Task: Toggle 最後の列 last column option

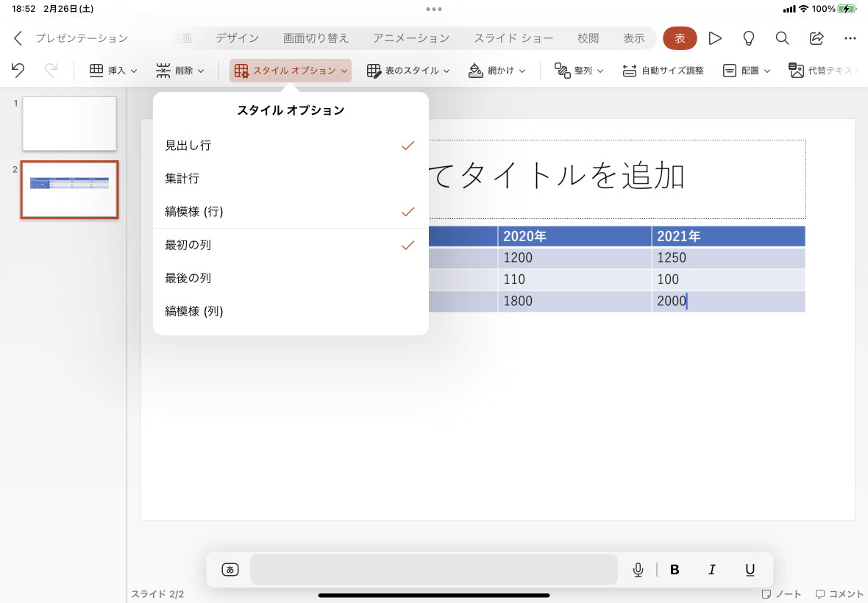Action: coord(291,278)
